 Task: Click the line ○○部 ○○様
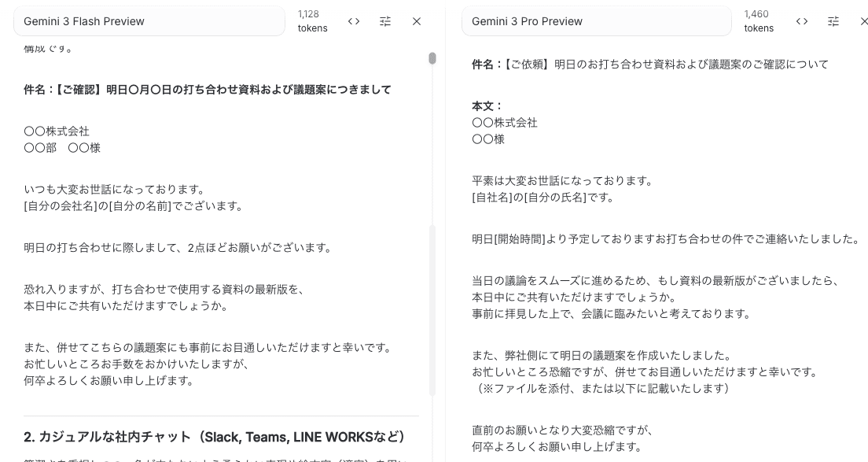[62, 148]
